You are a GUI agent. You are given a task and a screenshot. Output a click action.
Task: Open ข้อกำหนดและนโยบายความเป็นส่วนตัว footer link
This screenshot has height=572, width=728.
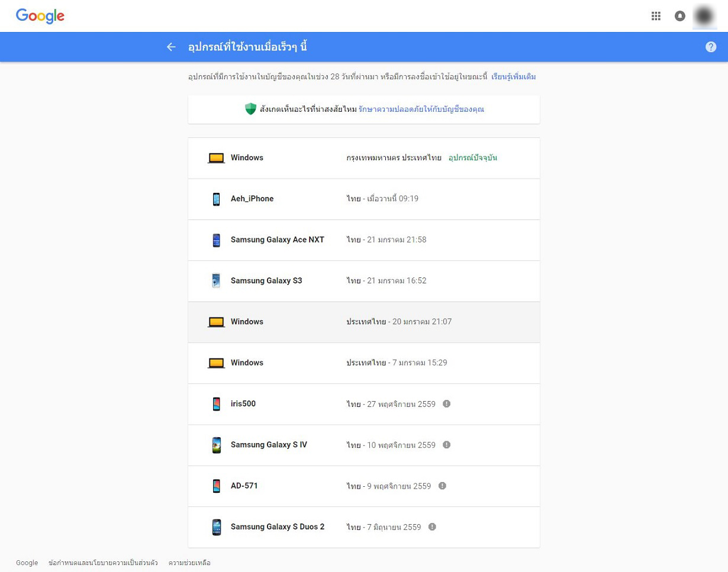pos(103,563)
